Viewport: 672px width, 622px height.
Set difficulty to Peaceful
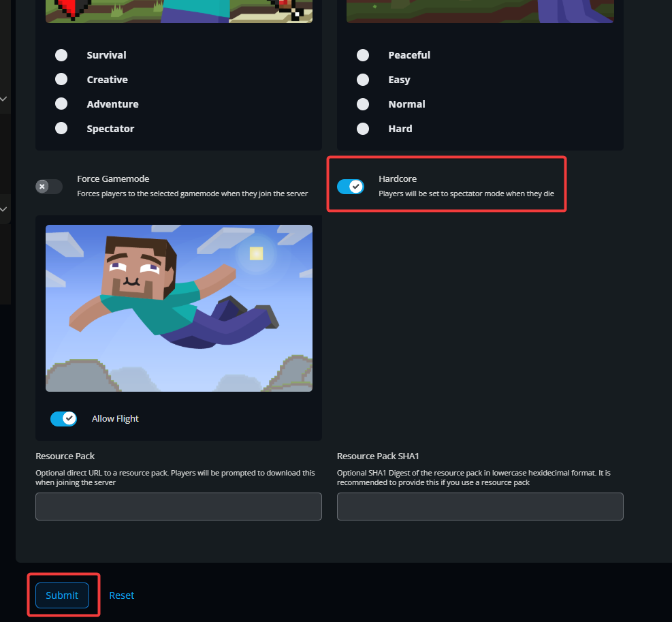(363, 55)
